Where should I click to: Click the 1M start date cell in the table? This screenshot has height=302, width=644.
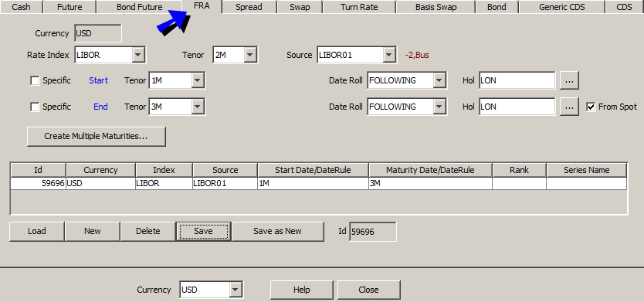click(x=313, y=183)
